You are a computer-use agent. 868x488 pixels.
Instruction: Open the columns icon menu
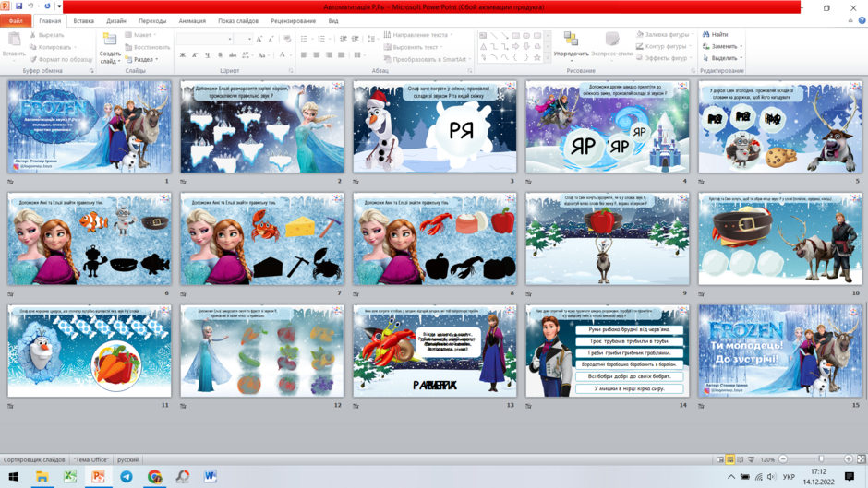[x=358, y=54]
